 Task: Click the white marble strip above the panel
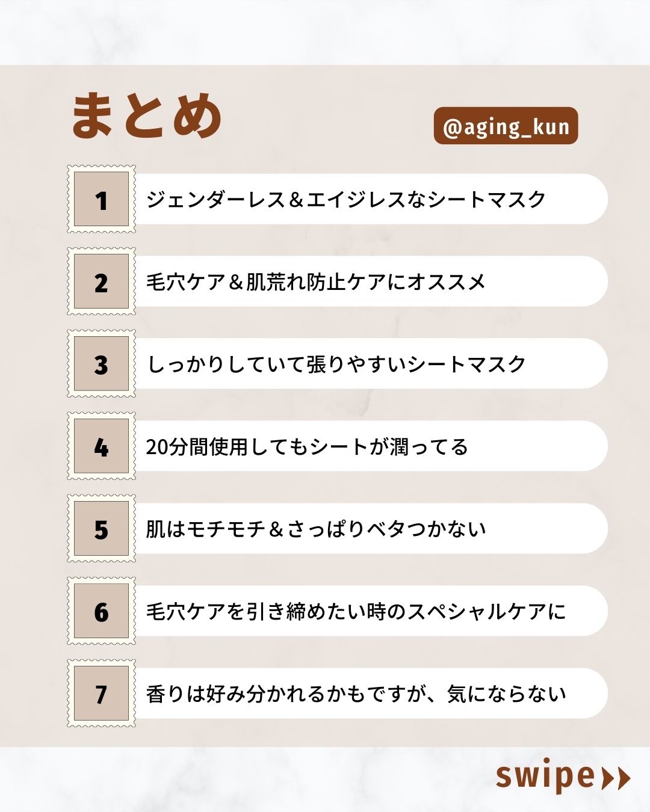(325, 31)
